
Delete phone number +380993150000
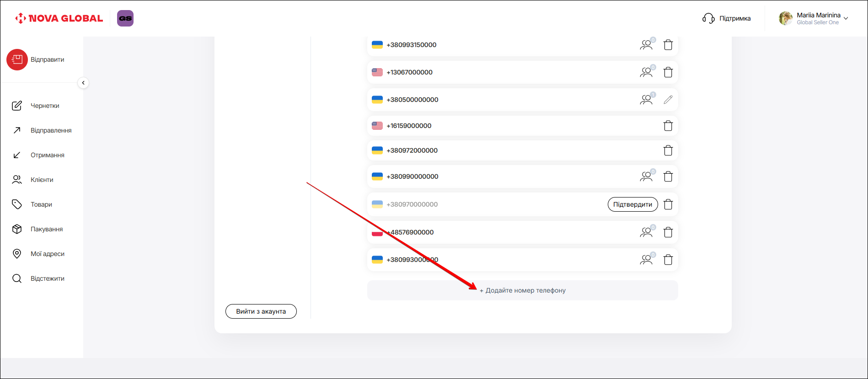668,45
